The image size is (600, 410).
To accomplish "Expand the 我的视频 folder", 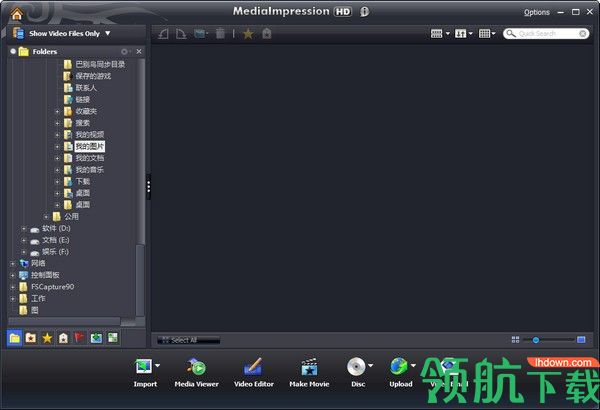I will [x=57, y=135].
